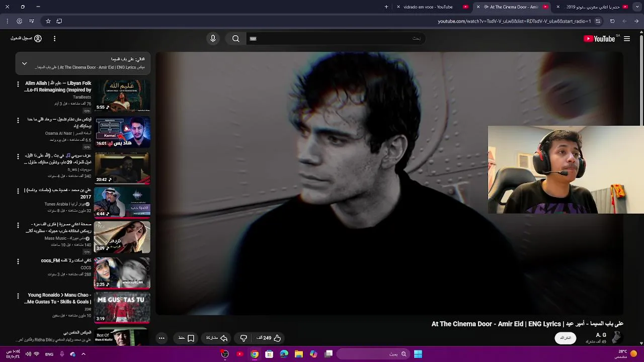Screen dimensions: 644x362
Task: Reload the page with the refresh icon
Action: coord(612,21)
